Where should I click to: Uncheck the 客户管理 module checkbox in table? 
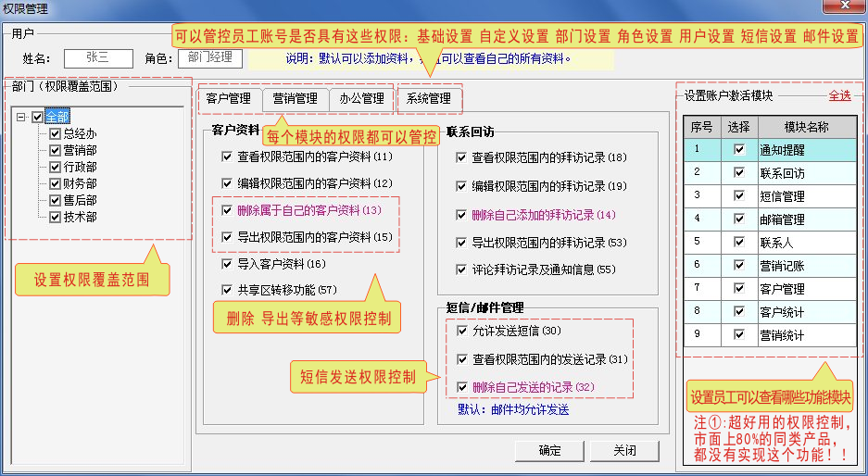pos(739,288)
